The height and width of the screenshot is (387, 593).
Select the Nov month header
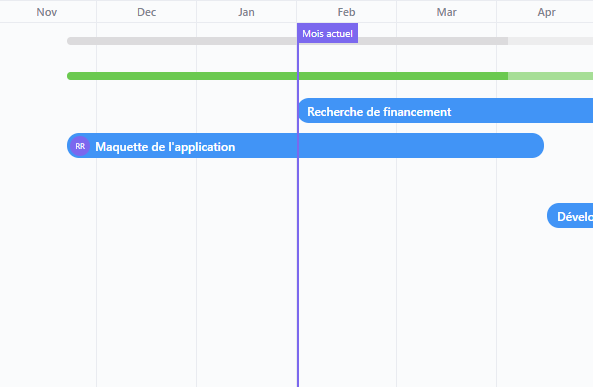click(47, 12)
